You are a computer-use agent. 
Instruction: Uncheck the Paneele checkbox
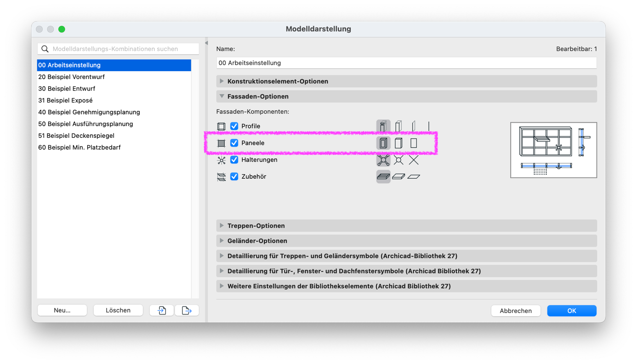[234, 143]
